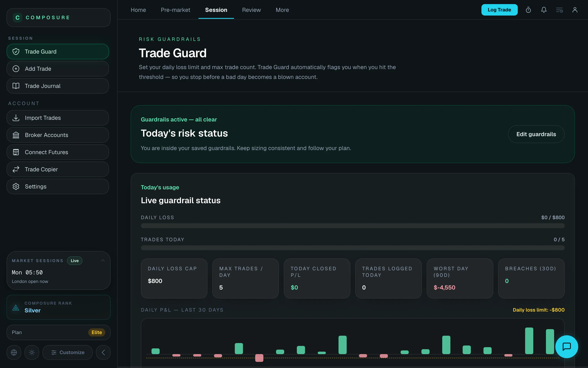Click the Broker Accounts bank icon
The width and height of the screenshot is (588, 368).
click(x=16, y=135)
